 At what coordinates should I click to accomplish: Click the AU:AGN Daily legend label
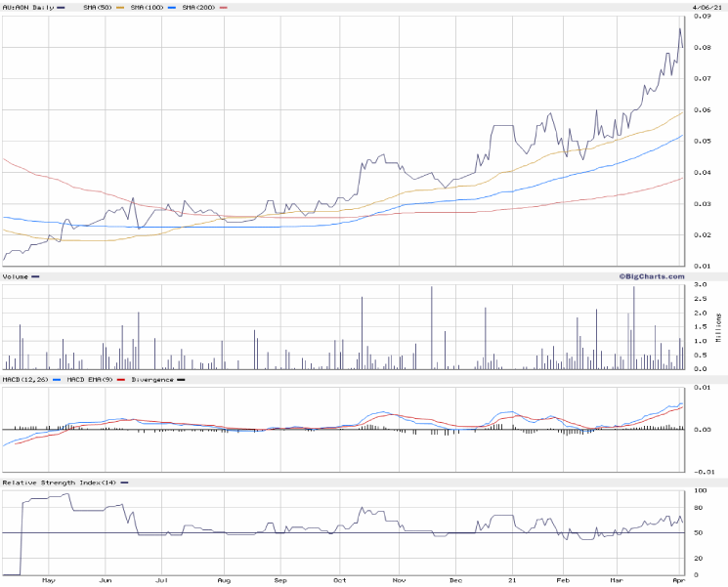click(x=25, y=7)
